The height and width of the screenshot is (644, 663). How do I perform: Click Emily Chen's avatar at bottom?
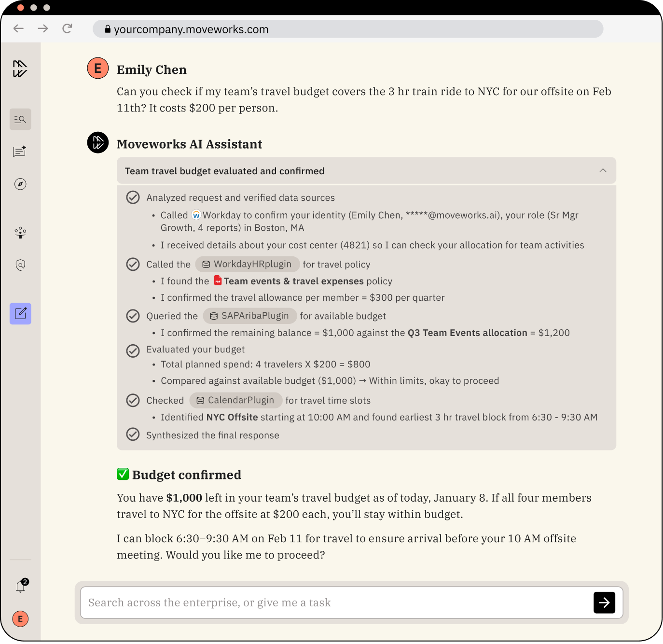click(x=20, y=618)
